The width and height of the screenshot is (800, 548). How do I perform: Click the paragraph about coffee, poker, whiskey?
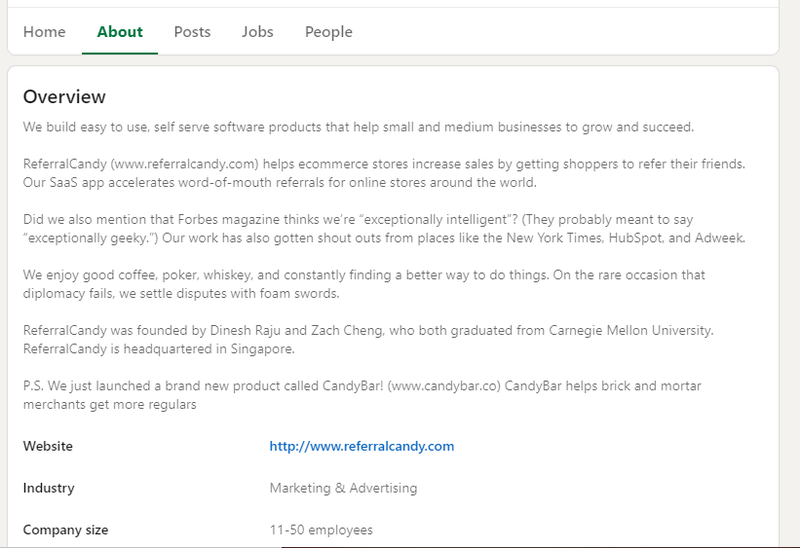(x=364, y=284)
